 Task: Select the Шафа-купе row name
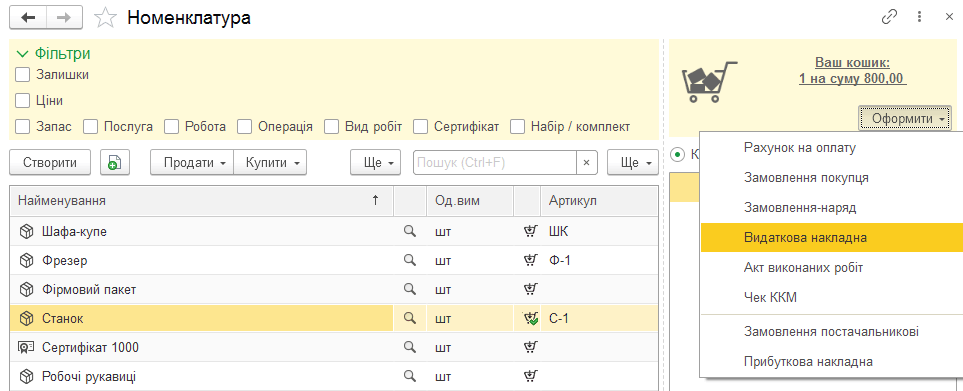click(75, 232)
